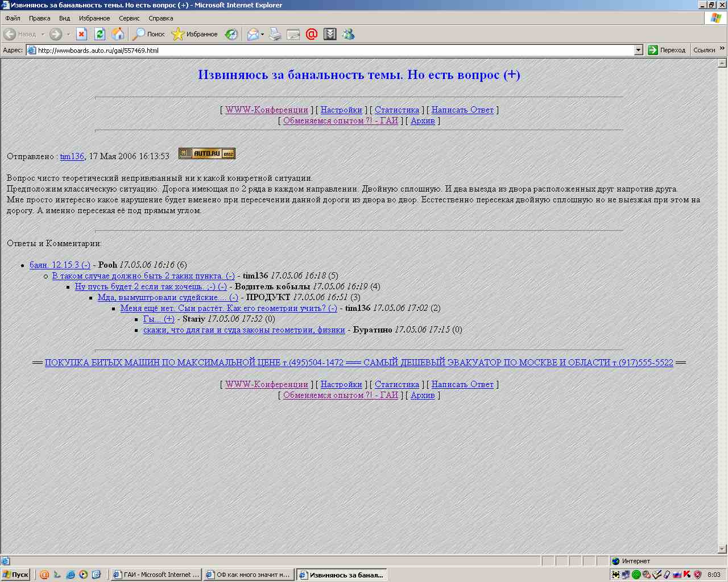Click the Пуск start button
The width and height of the screenshot is (728, 582).
click(x=15, y=575)
